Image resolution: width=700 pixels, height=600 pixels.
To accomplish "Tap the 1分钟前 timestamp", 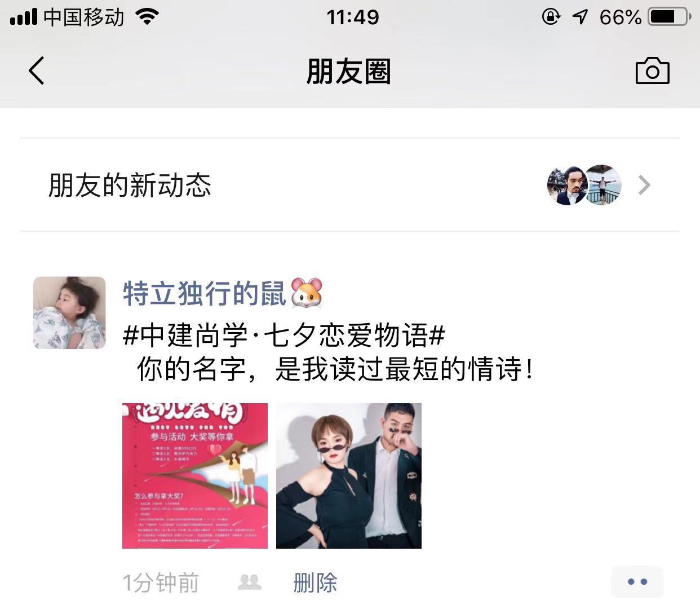I will pos(161,583).
